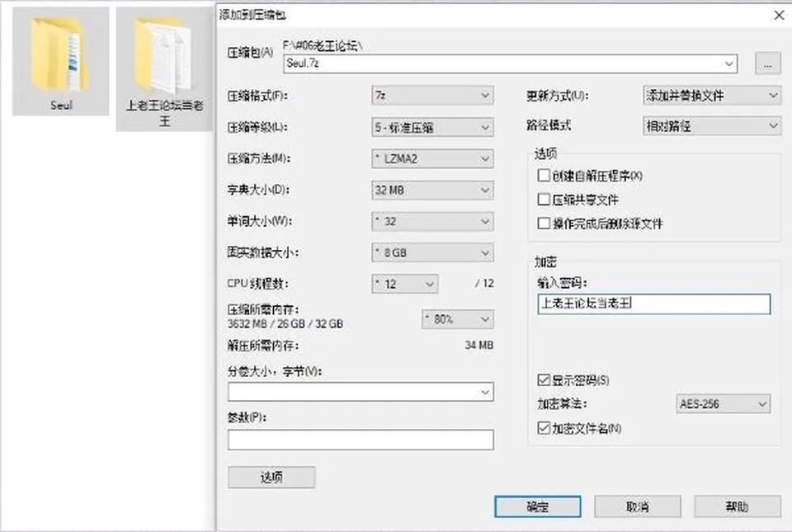
Task: Disable the 加密文件名 checkbox
Action: 544,428
